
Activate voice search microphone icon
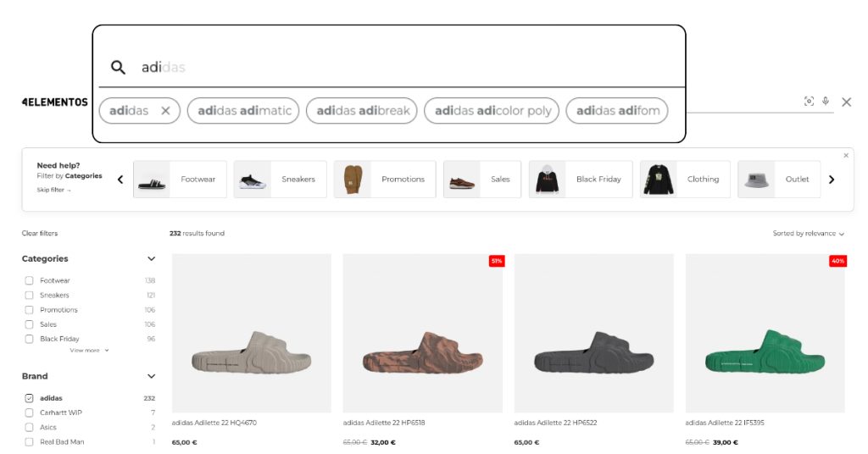(826, 102)
